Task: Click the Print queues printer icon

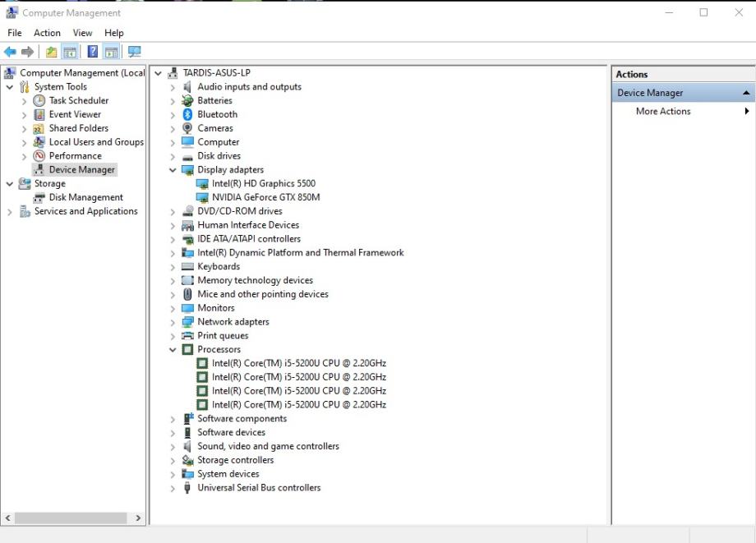Action: pyautogui.click(x=187, y=336)
